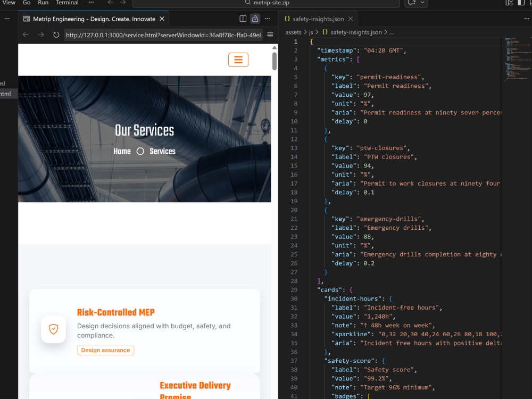
Task: Click the Design assurance badge
Action: click(105, 350)
